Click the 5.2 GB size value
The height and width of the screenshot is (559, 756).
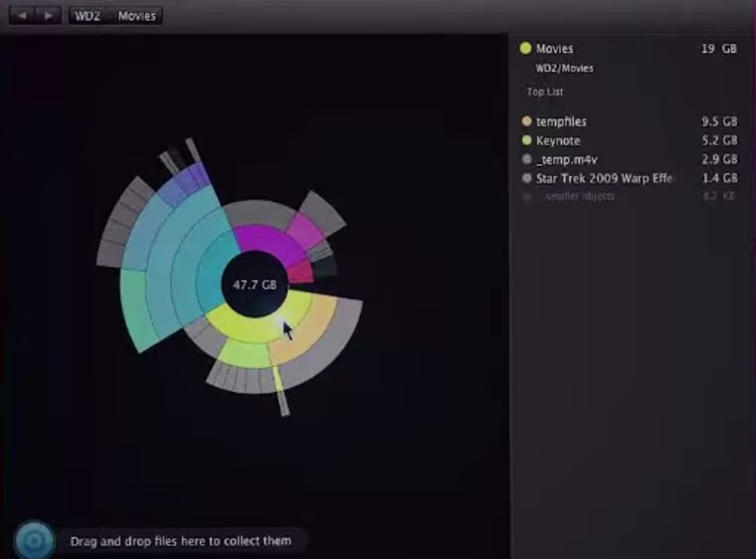click(x=719, y=141)
